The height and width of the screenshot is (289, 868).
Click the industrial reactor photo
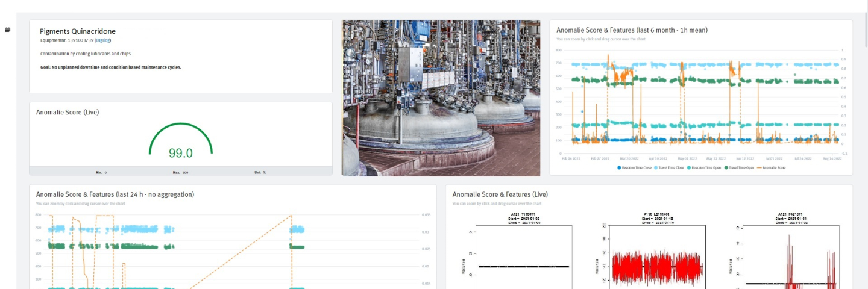click(x=441, y=98)
